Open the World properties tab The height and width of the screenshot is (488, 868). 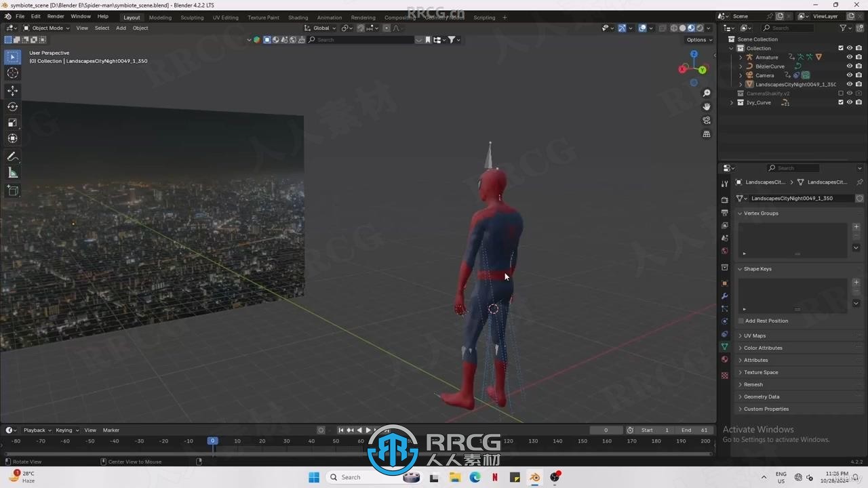coord(724,251)
